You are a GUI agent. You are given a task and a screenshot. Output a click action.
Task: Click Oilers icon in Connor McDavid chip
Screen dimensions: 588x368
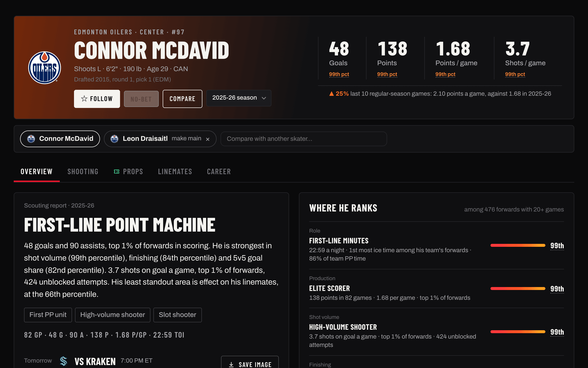click(31, 139)
